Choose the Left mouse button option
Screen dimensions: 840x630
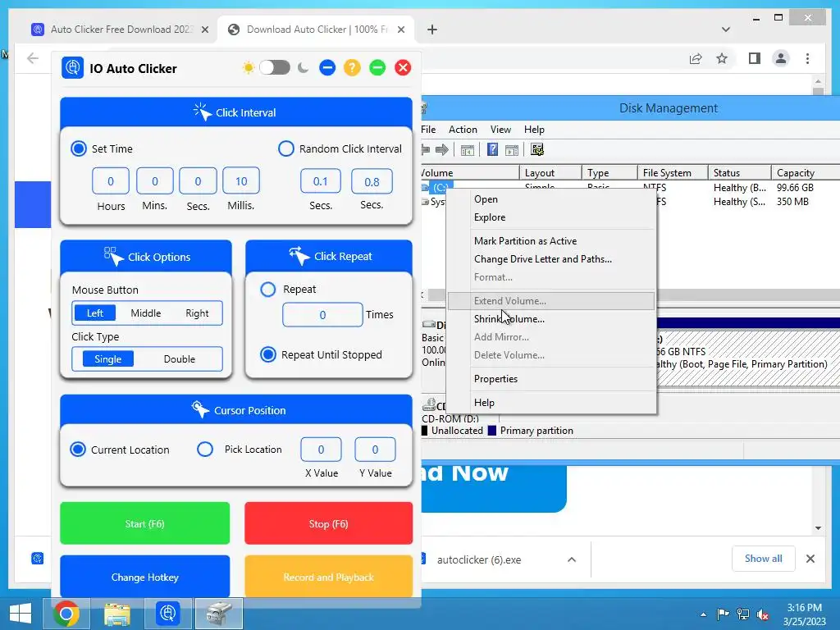[x=95, y=313]
